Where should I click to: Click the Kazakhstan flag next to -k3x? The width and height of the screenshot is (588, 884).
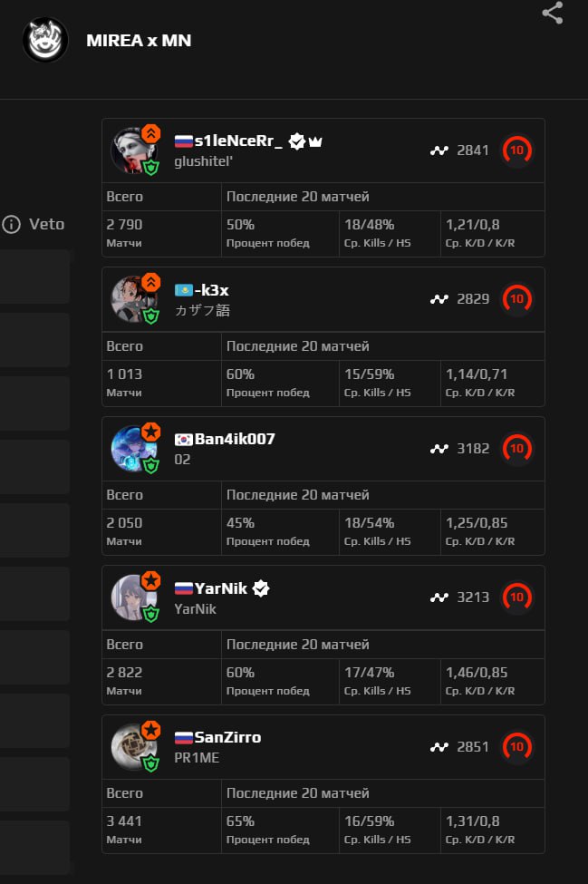tap(183, 290)
